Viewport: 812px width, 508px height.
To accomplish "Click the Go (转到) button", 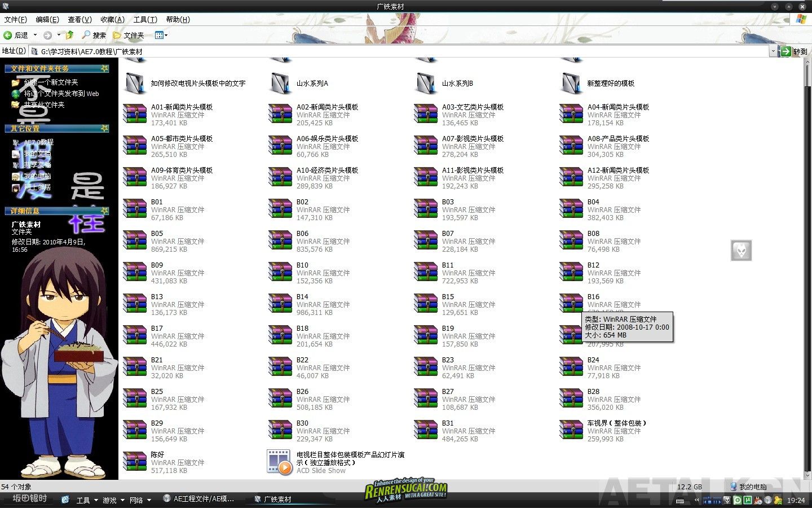I will coord(793,51).
